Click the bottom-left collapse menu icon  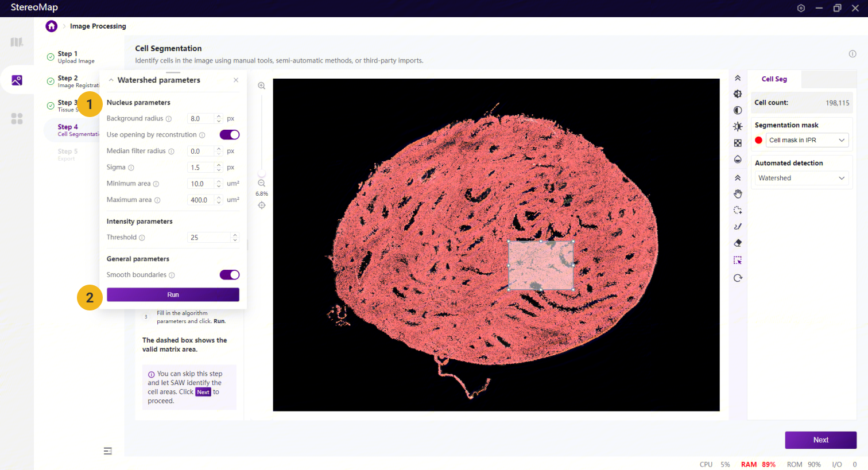click(108, 451)
